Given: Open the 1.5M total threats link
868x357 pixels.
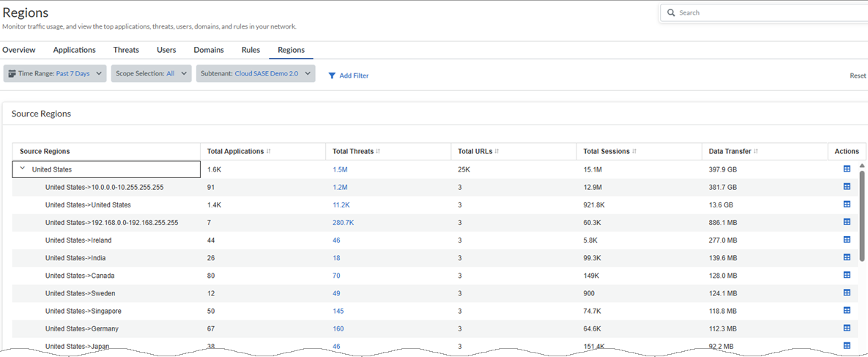Looking at the screenshot, I should [340, 169].
